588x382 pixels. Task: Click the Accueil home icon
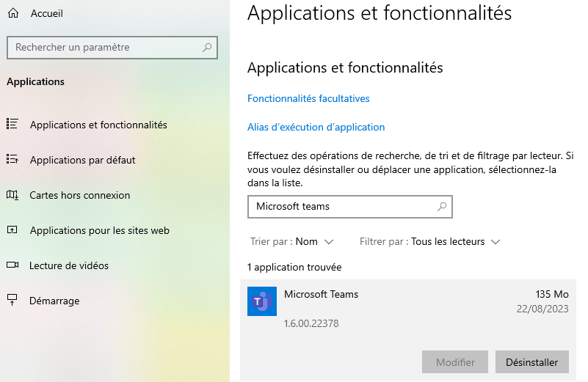point(12,13)
